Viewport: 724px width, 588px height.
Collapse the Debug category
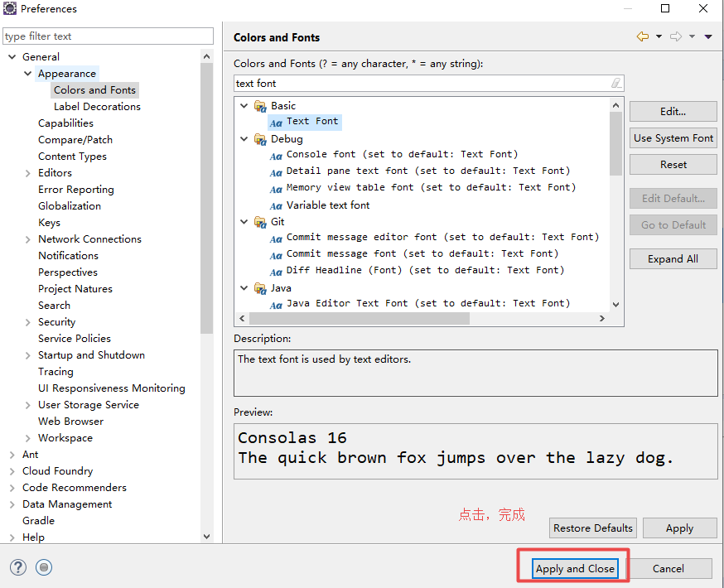tap(244, 139)
